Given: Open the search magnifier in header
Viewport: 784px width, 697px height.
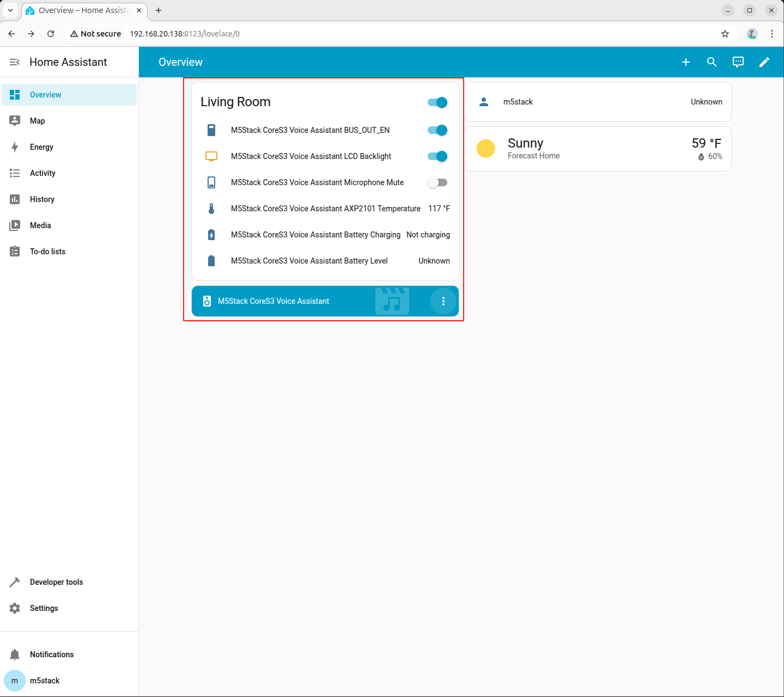Looking at the screenshot, I should 712,62.
